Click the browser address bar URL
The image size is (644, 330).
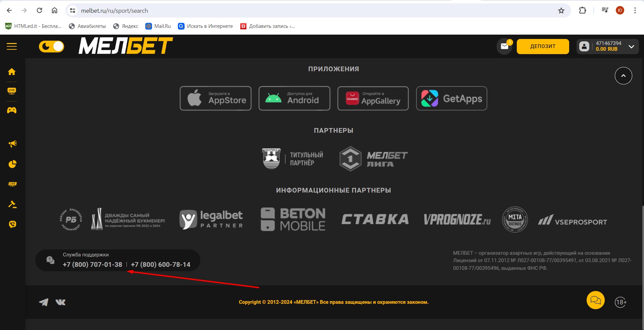pos(114,11)
